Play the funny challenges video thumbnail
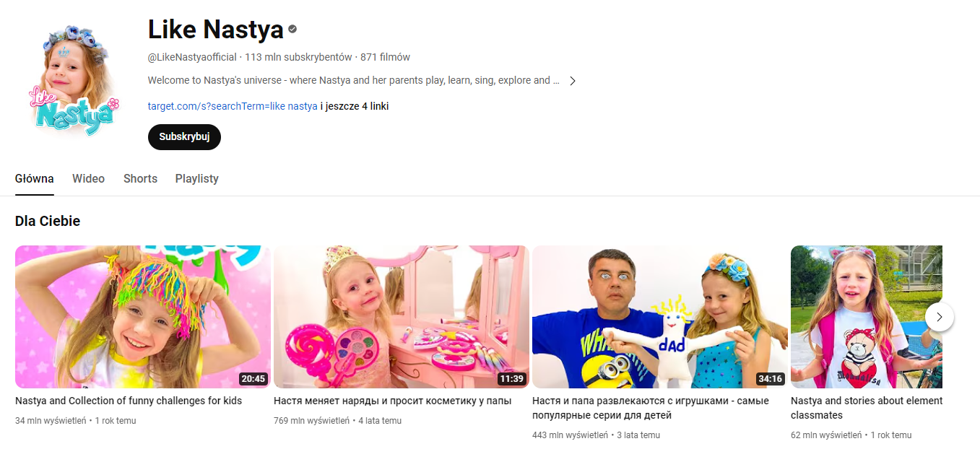The width and height of the screenshot is (980, 449). tap(143, 317)
